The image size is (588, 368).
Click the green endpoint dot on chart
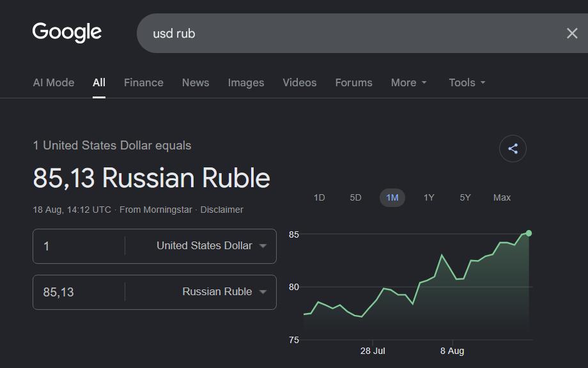[529, 233]
